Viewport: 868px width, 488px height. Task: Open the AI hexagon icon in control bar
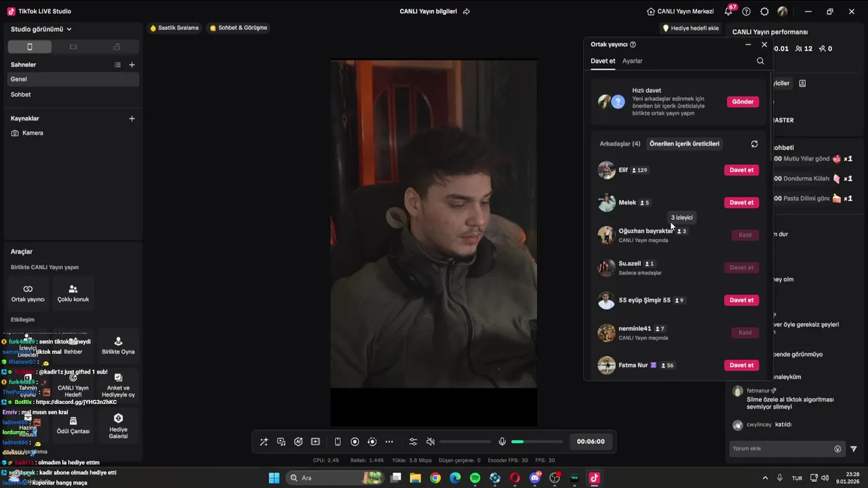(x=298, y=442)
